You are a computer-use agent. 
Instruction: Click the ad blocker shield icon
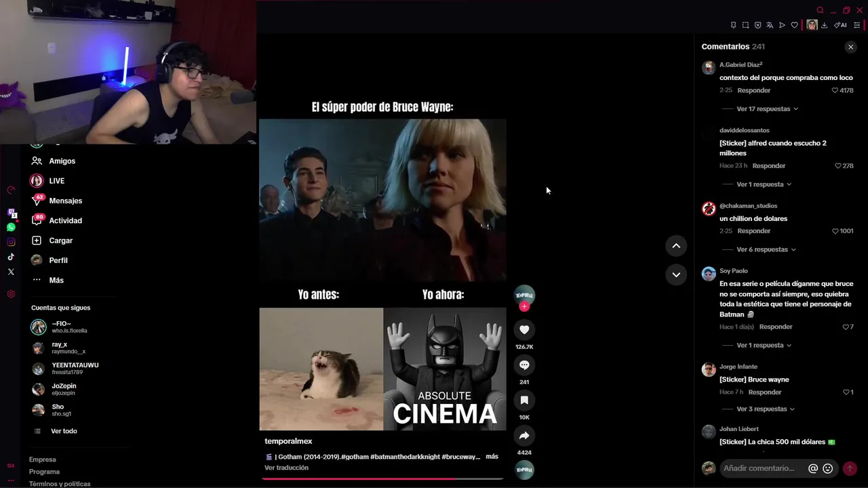(757, 25)
